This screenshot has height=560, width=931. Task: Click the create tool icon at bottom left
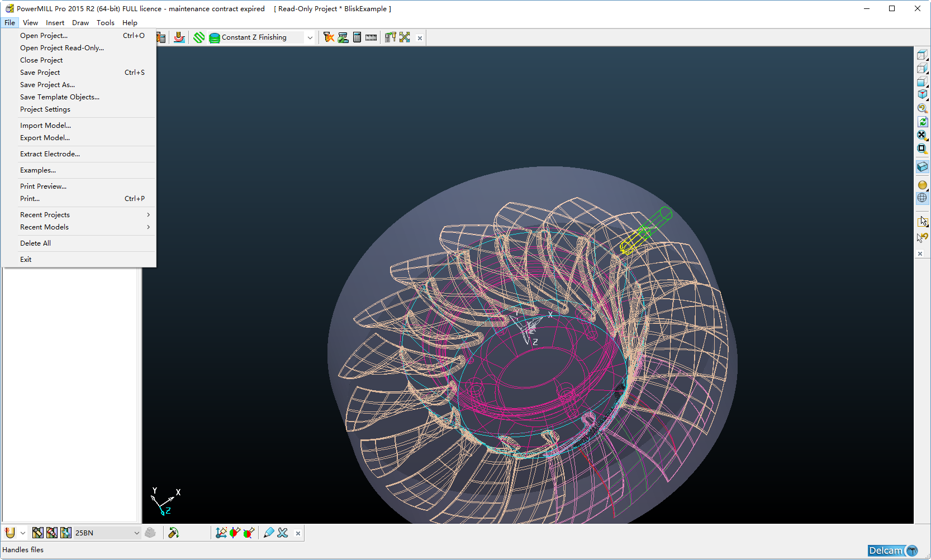pyautogui.click(x=9, y=533)
